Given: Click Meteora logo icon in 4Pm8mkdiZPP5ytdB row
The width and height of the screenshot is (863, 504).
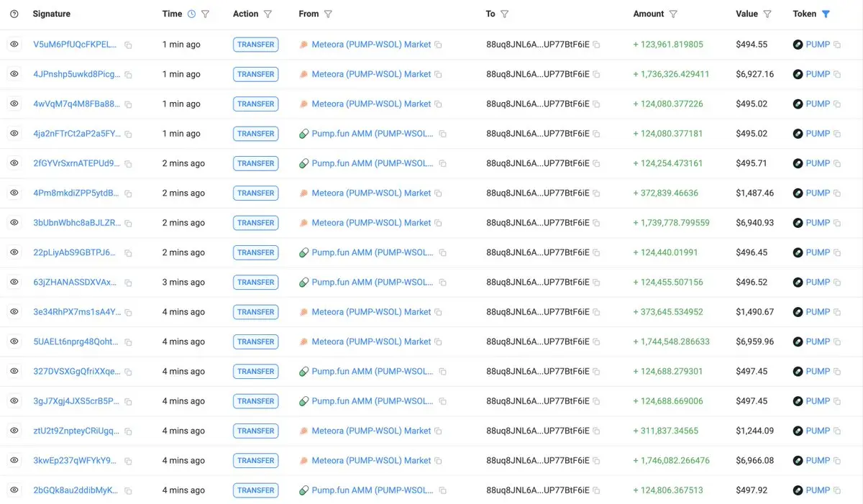Looking at the screenshot, I should [303, 193].
